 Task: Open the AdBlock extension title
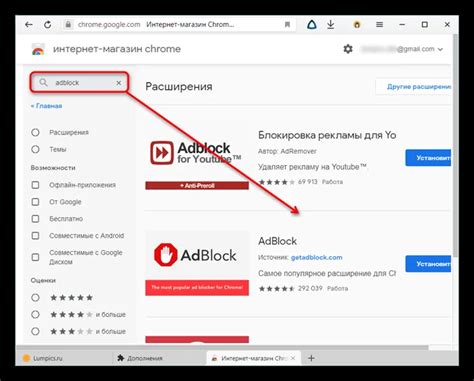[277, 241]
